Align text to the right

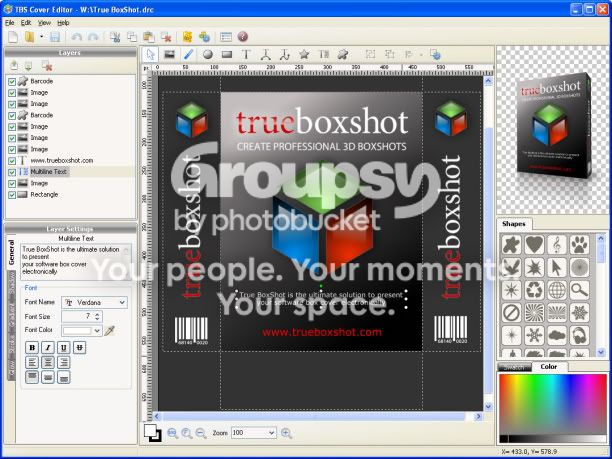64,362
